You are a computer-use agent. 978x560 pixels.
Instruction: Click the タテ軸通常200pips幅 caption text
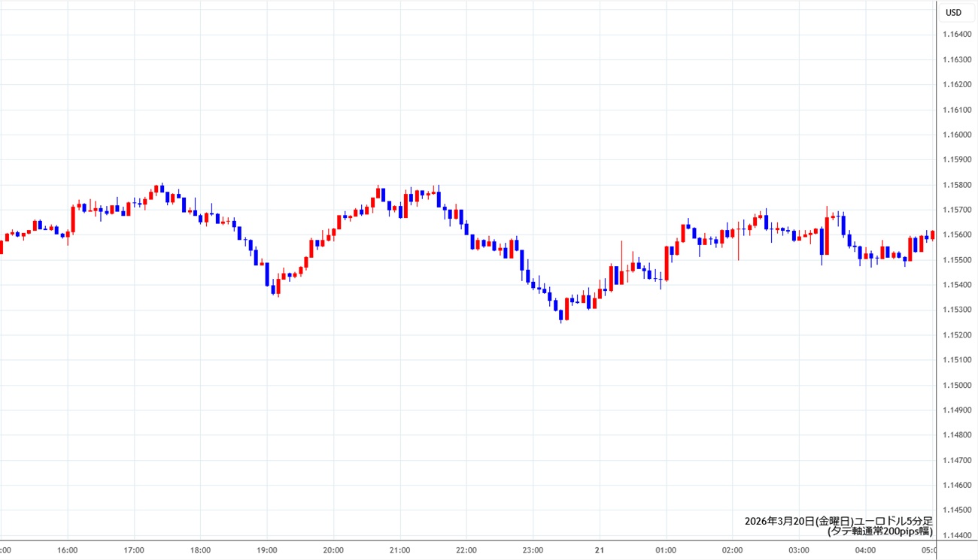coord(879,531)
